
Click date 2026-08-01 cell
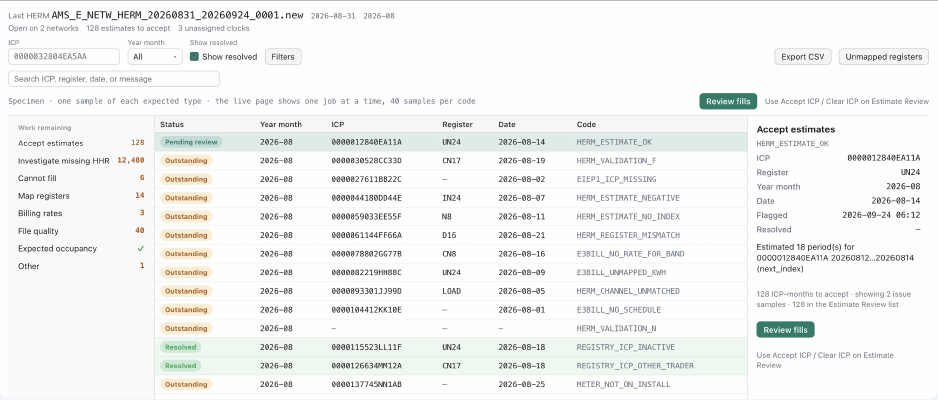point(522,310)
